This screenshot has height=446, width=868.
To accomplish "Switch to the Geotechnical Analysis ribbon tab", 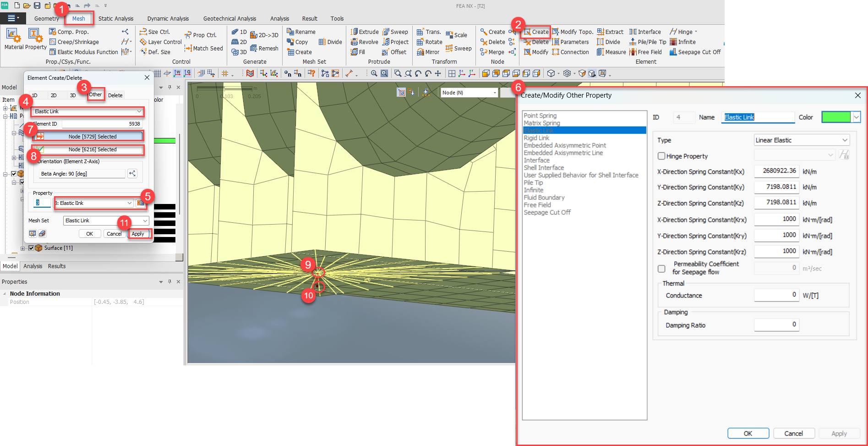I will pyautogui.click(x=230, y=18).
